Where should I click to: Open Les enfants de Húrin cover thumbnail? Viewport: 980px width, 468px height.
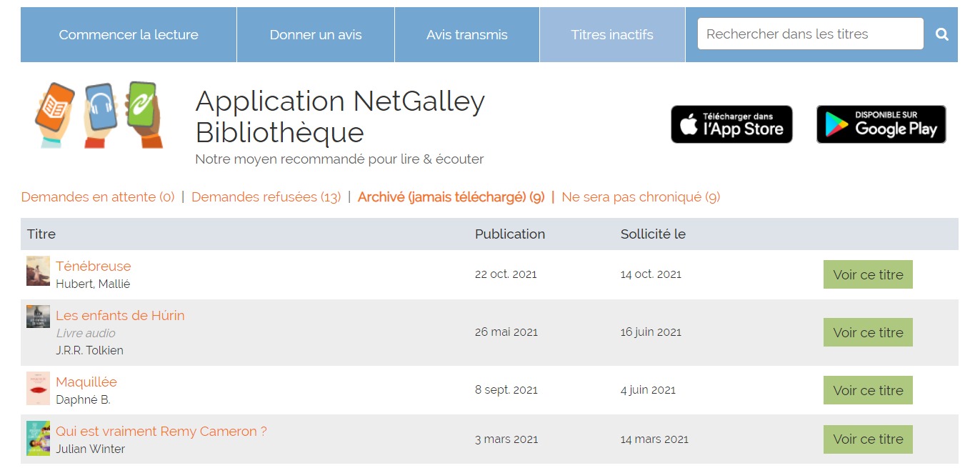point(39,317)
